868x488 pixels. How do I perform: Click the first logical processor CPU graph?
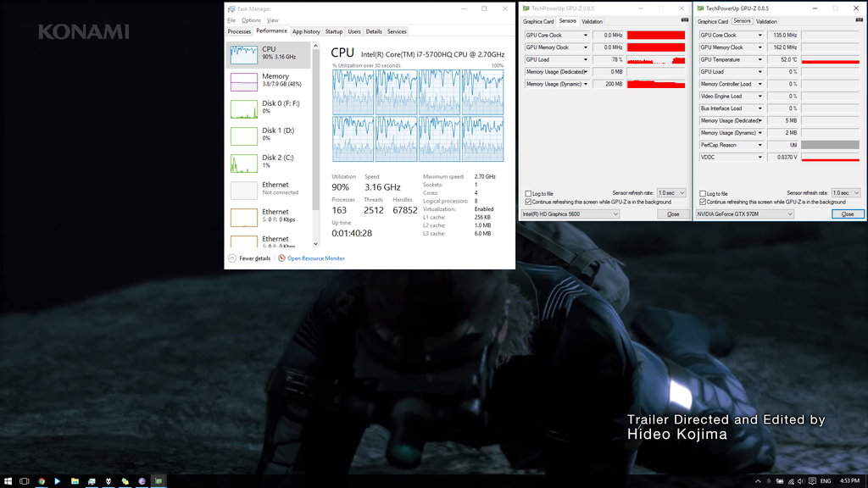tap(353, 92)
